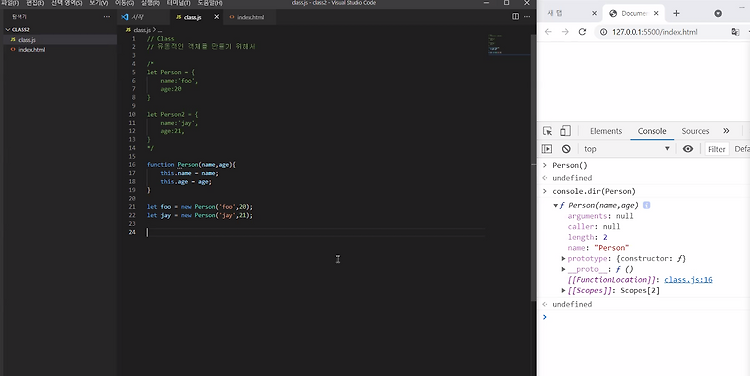Toggle the console sidebar
This screenshot has width=750, height=376.
547,149
